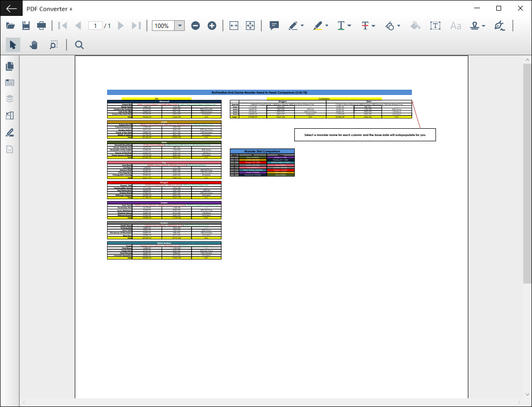The image size is (532, 407).
Task: Jump to the last page
Action: (x=136, y=26)
